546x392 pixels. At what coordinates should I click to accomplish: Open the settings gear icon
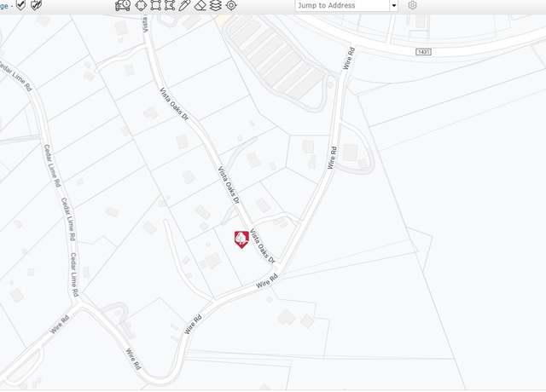(412, 5)
